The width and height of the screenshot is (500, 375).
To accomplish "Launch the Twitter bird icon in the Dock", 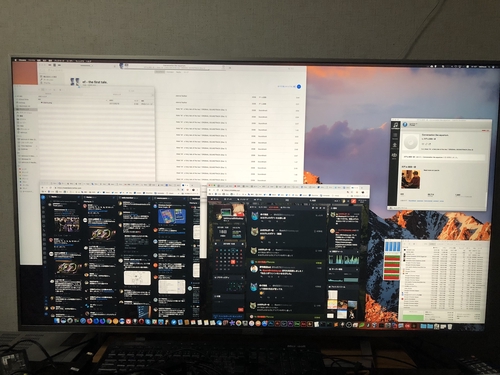I will (174, 322).
